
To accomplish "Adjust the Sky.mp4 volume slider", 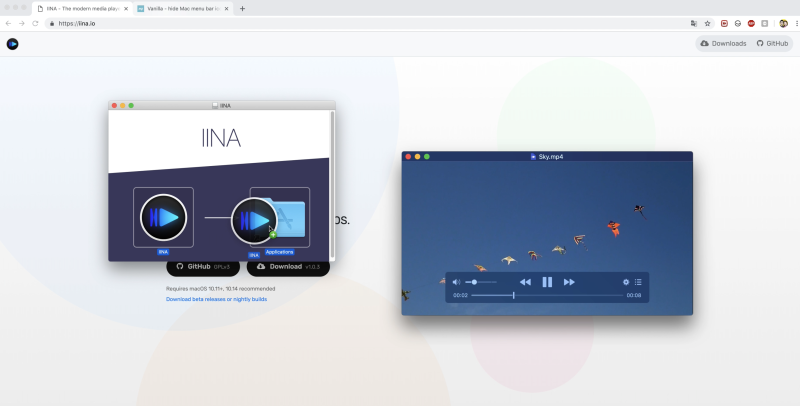I will coord(481,282).
